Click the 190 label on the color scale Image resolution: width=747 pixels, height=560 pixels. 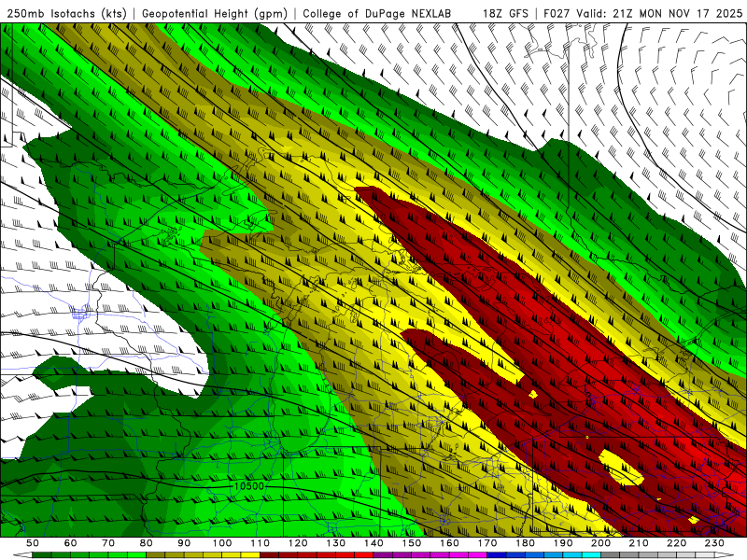563,543
